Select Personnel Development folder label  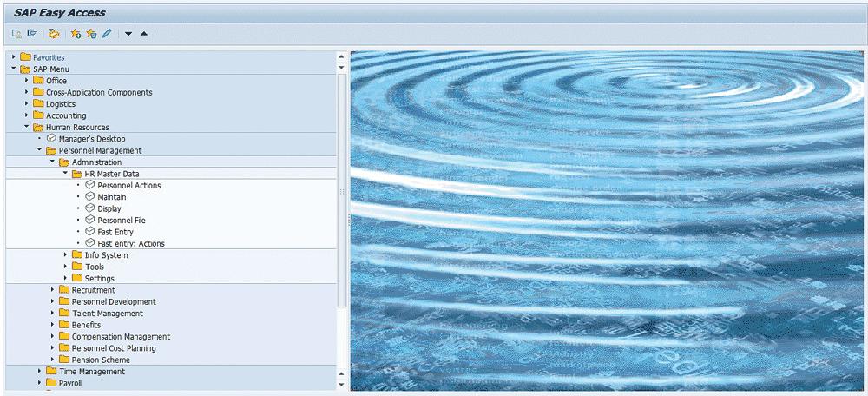(x=114, y=302)
